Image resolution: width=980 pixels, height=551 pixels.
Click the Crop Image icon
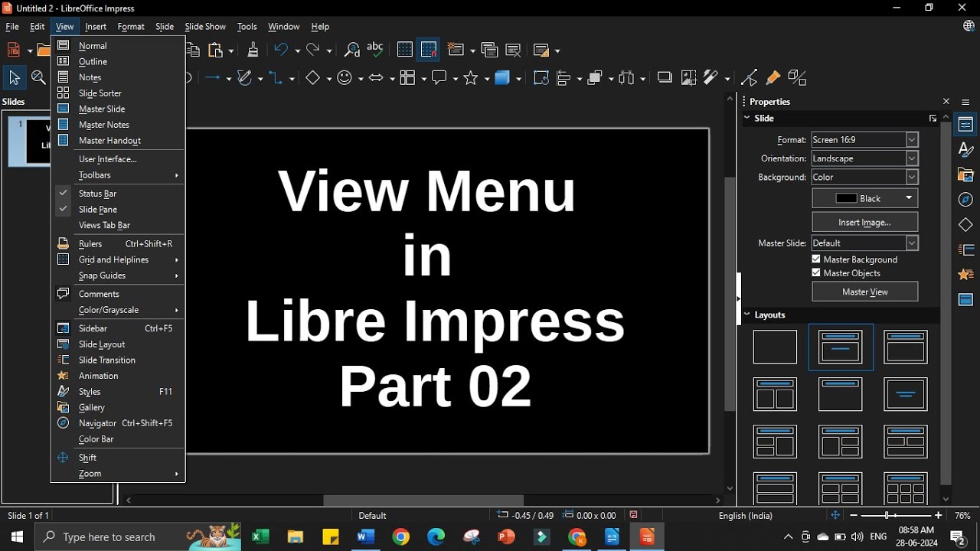(689, 78)
